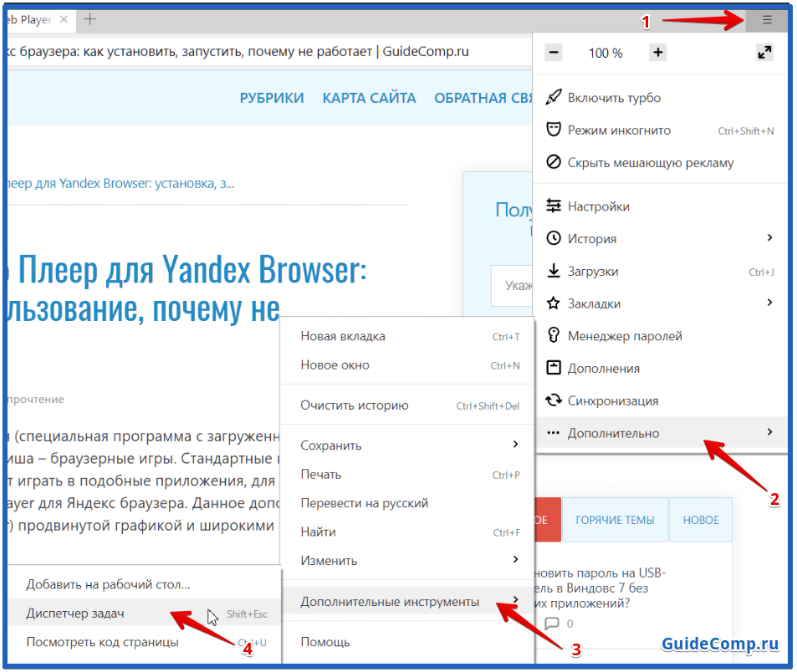797x672 pixels.
Task: Click the breadcrumb link about Yandex Browser
Action: 121,183
